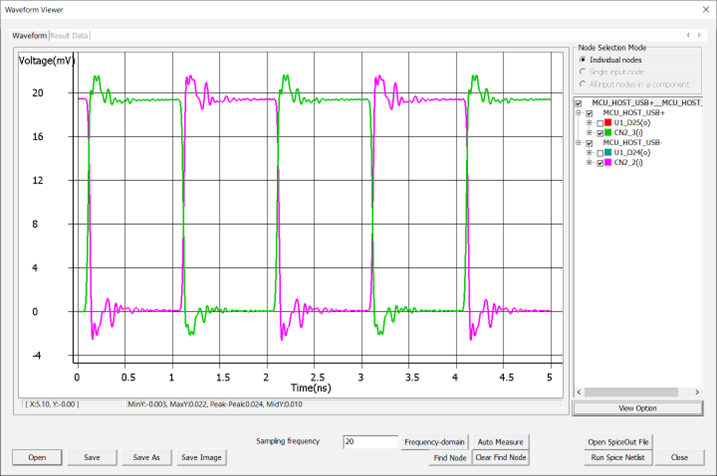Enable the U1_D24(o) node checkbox
The width and height of the screenshot is (717, 476).
(x=599, y=153)
